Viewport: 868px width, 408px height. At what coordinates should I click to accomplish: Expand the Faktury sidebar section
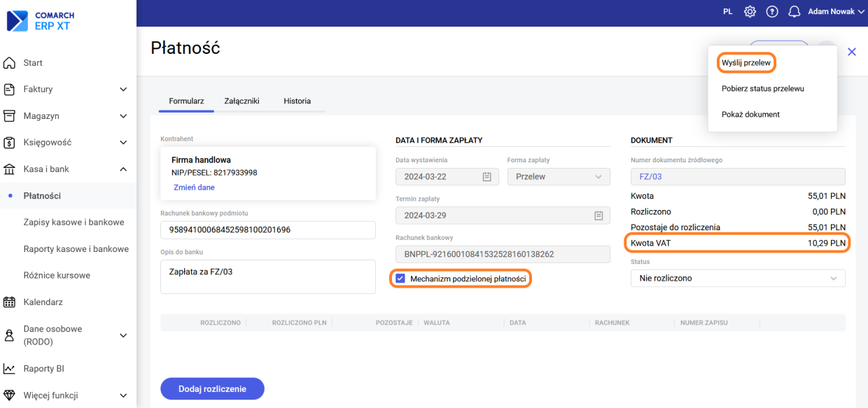[123, 90]
